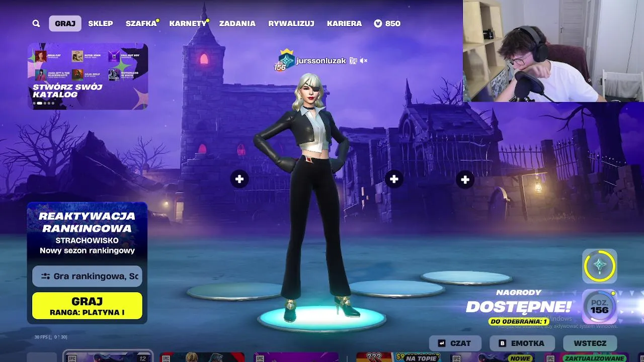Image resolution: width=644 pixels, height=362 pixels.
Task: Select the bottom tile showing number 12
Action: tap(108, 357)
